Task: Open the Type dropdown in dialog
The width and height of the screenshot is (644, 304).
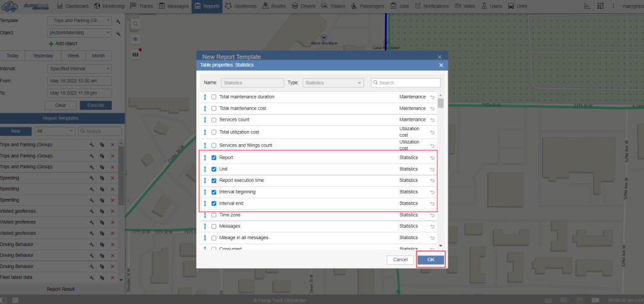Action: (x=333, y=82)
